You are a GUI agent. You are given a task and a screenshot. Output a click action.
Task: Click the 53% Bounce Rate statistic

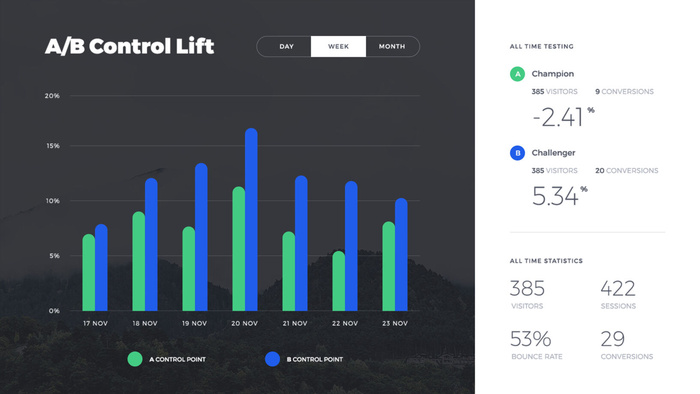point(536,345)
